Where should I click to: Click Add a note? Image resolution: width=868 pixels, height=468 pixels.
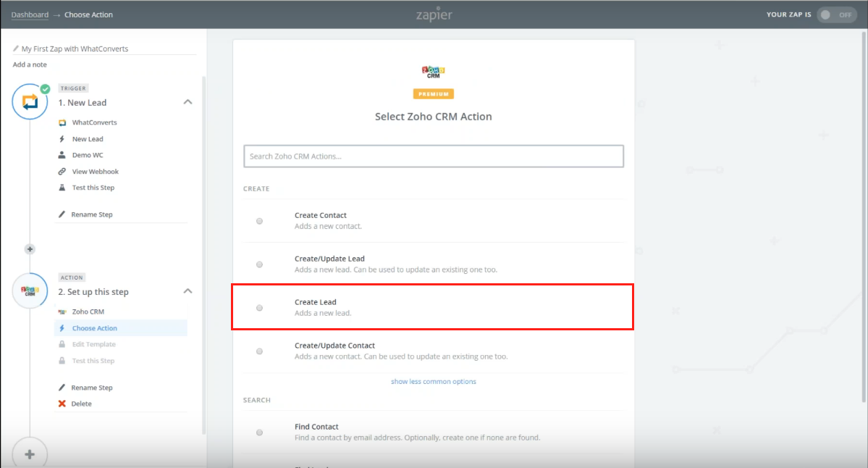(x=30, y=64)
